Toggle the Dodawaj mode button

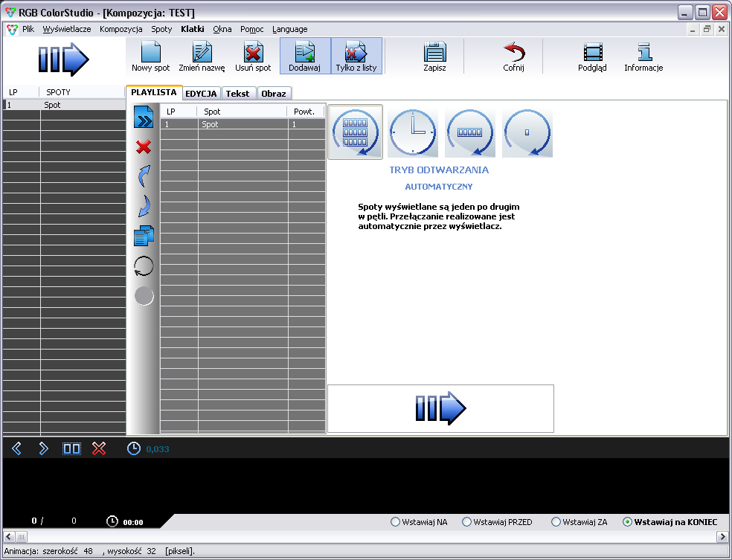tap(305, 56)
